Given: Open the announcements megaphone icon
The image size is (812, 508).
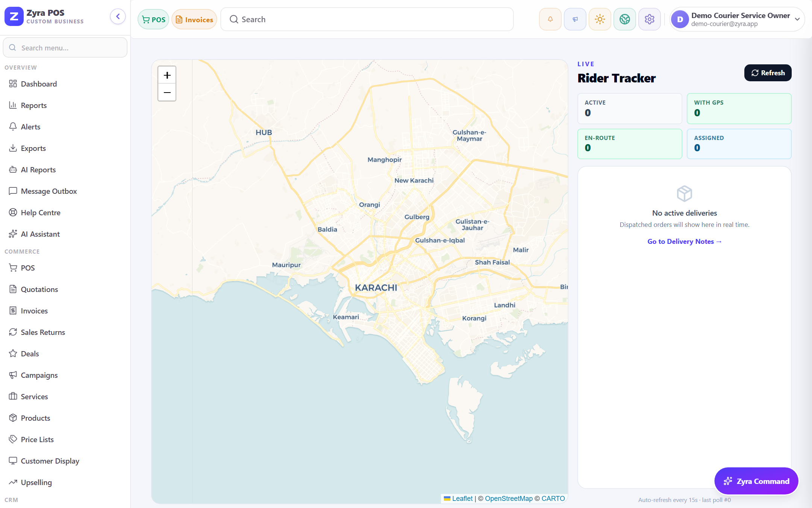Looking at the screenshot, I should point(575,19).
